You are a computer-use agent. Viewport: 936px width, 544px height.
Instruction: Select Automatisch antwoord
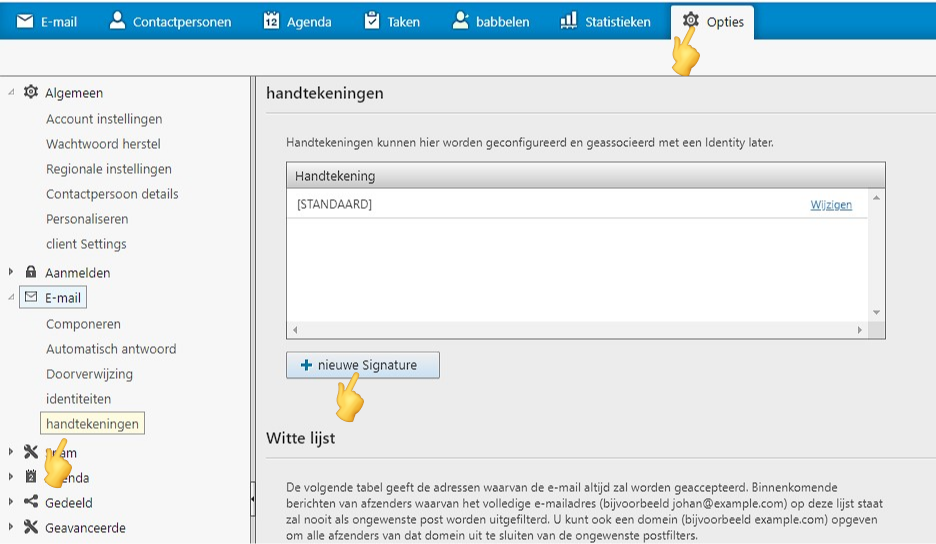(x=111, y=349)
